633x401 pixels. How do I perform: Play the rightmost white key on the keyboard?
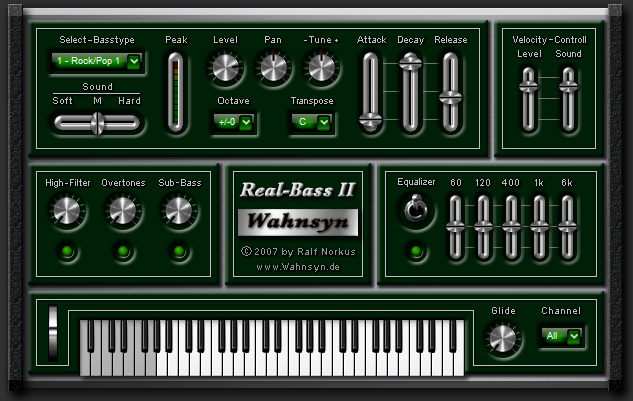[459, 363]
